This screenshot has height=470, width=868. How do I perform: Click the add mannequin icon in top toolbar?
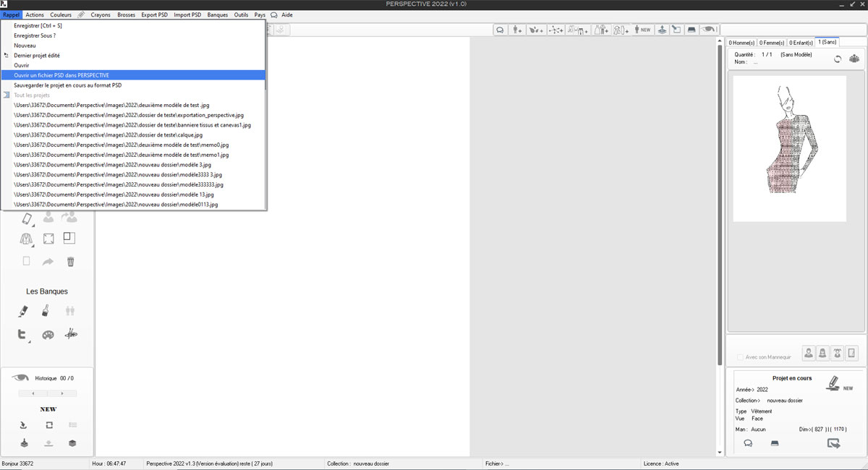click(517, 30)
